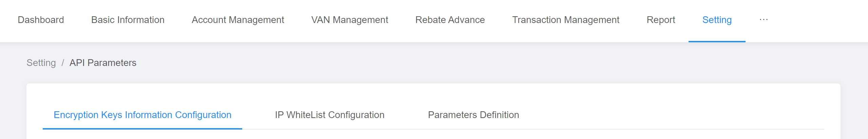Click the Setting breadcrumb link
This screenshot has height=139, width=868.
[41, 63]
